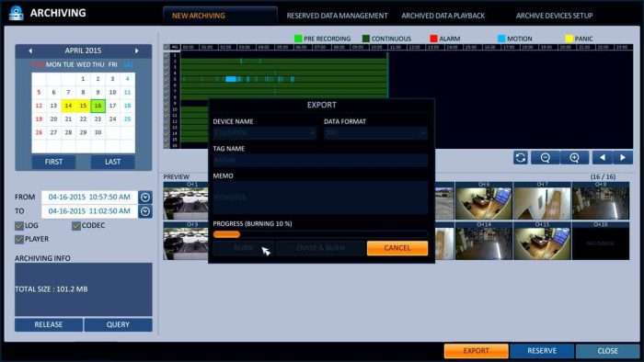Open the DATA FORMAT dropdown
The image size is (644, 362).
tap(375, 133)
